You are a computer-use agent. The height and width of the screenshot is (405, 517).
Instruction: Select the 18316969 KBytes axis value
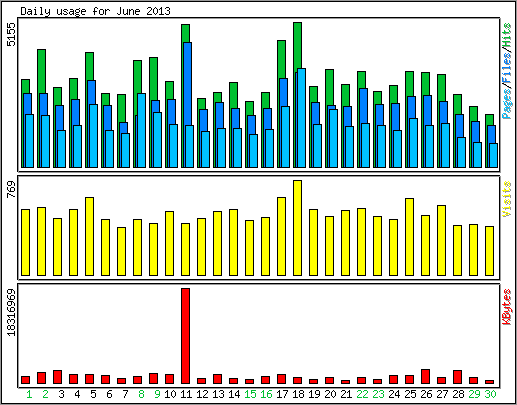point(11,313)
